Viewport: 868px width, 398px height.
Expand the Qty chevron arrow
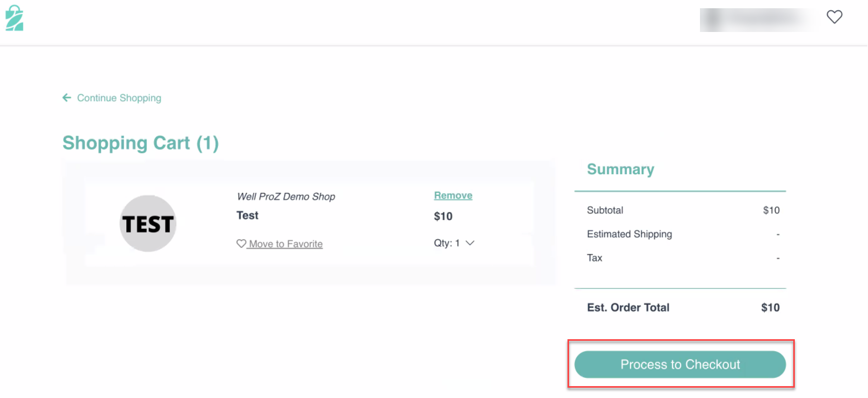(470, 243)
